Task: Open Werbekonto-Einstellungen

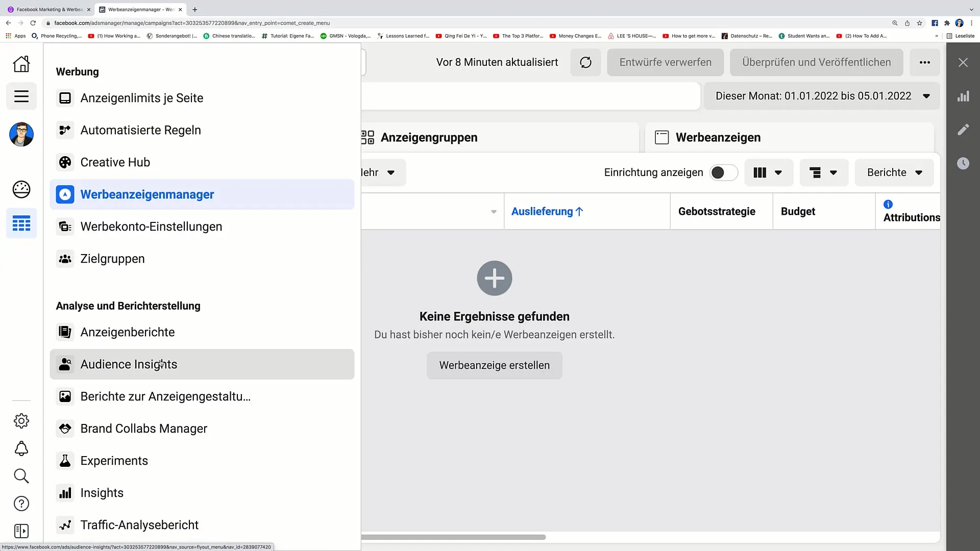Action: click(202, 227)
